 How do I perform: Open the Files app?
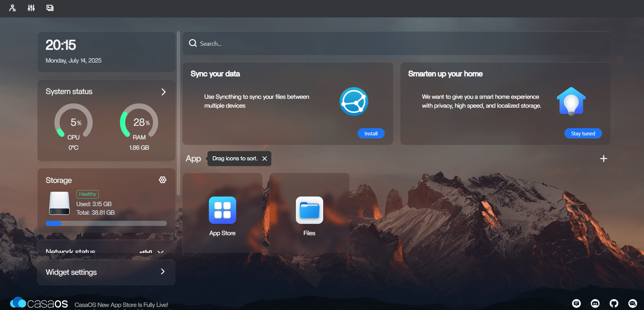click(x=309, y=216)
